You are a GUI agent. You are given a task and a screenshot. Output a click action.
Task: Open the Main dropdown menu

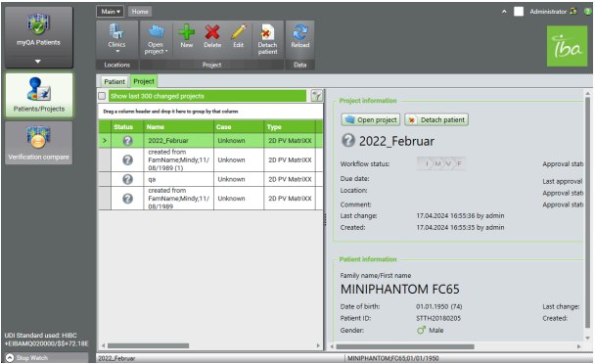coord(110,12)
